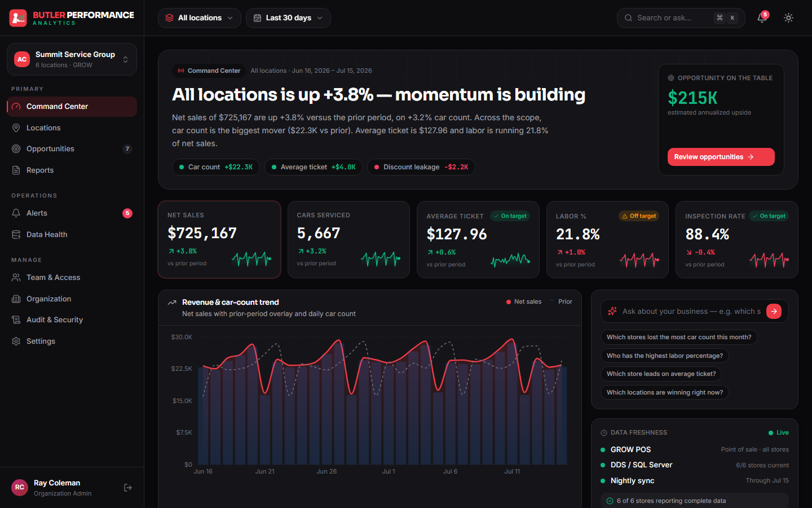Focus the Ask about your business input
Viewport: 812px width, 508px height.
691,312
